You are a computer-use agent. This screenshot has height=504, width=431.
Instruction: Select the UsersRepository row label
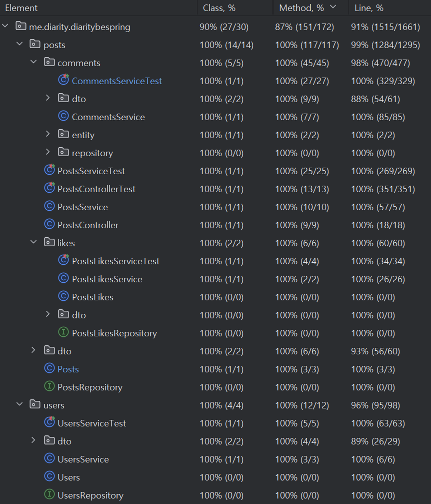90,495
